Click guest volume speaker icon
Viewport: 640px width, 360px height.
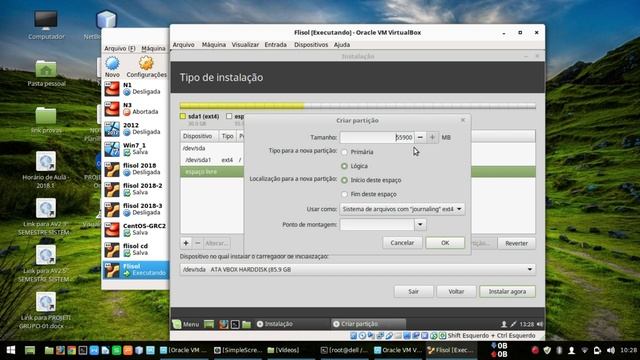click(540, 324)
